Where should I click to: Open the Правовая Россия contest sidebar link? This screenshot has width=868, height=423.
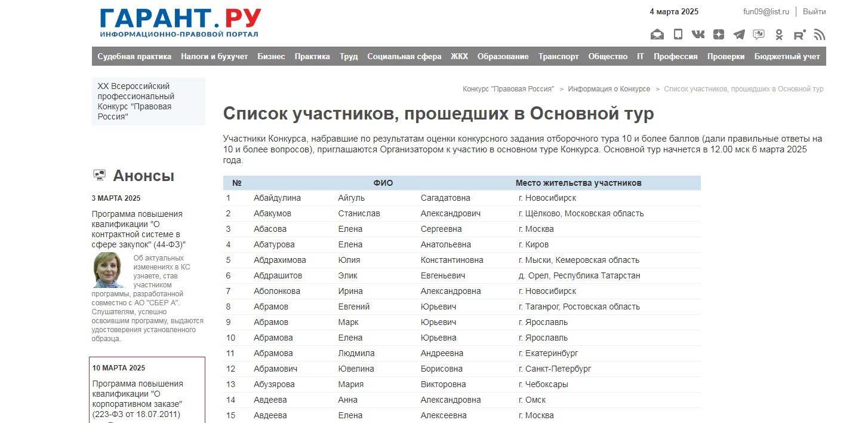coord(136,101)
